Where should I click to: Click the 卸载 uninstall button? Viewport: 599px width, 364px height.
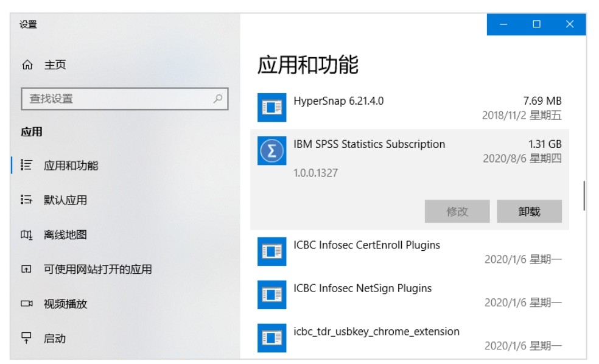529,211
